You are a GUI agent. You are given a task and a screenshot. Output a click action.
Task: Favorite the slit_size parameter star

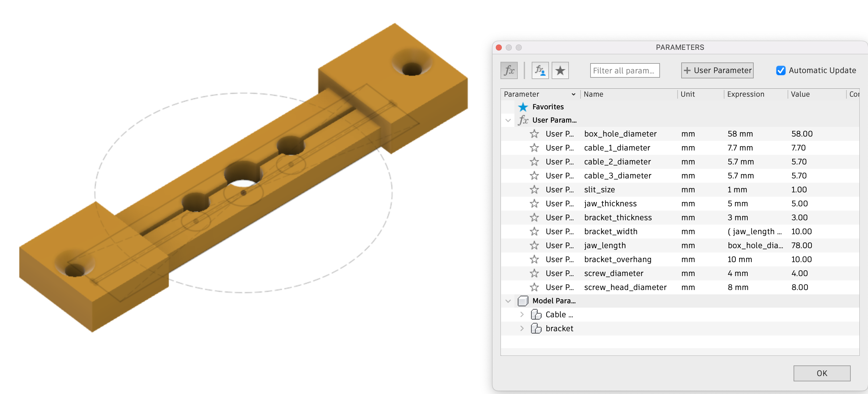pyautogui.click(x=534, y=190)
